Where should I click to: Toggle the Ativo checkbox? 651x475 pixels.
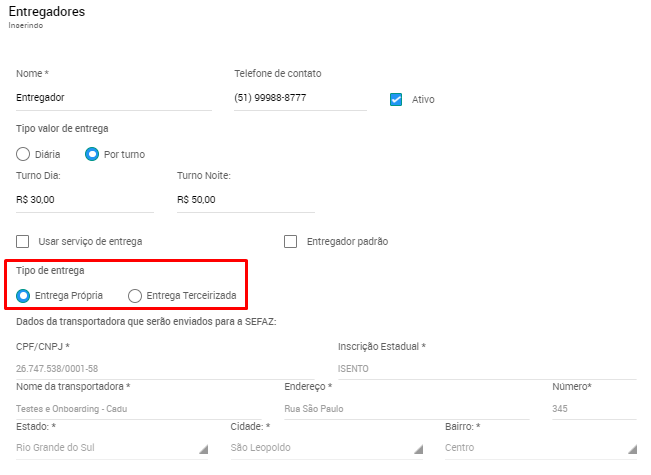click(396, 99)
